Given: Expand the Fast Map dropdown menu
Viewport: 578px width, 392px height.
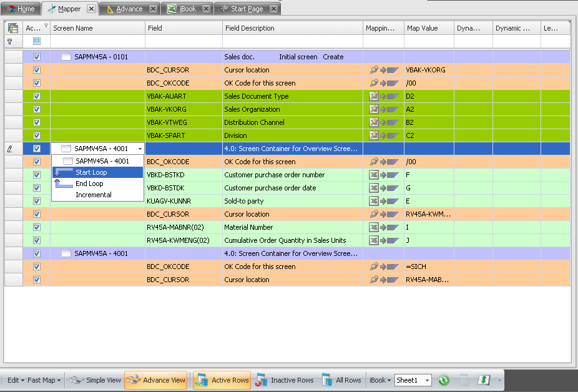Looking at the screenshot, I should pyautogui.click(x=45, y=380).
